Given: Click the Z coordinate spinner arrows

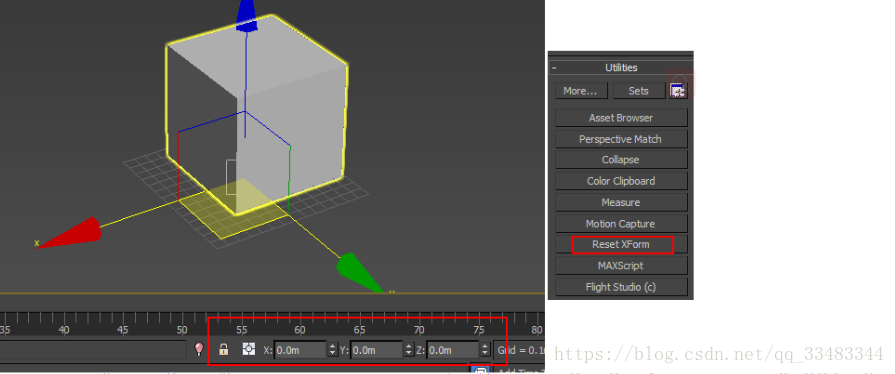Looking at the screenshot, I should click(485, 349).
